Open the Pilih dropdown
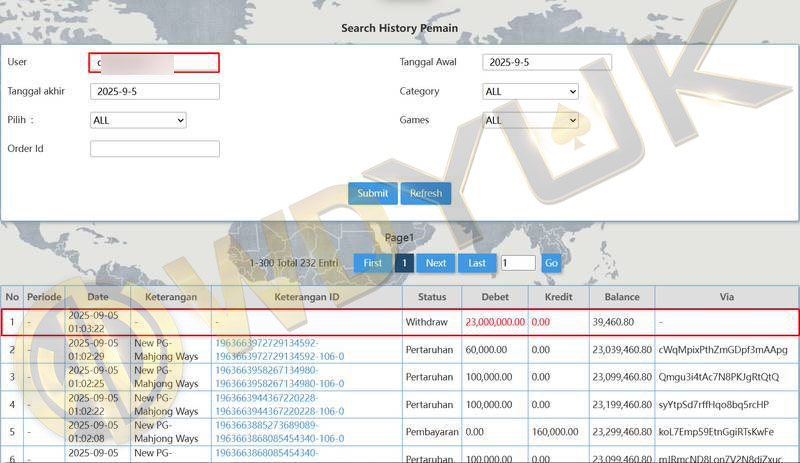Viewport: 800px width, 463px height. [138, 120]
